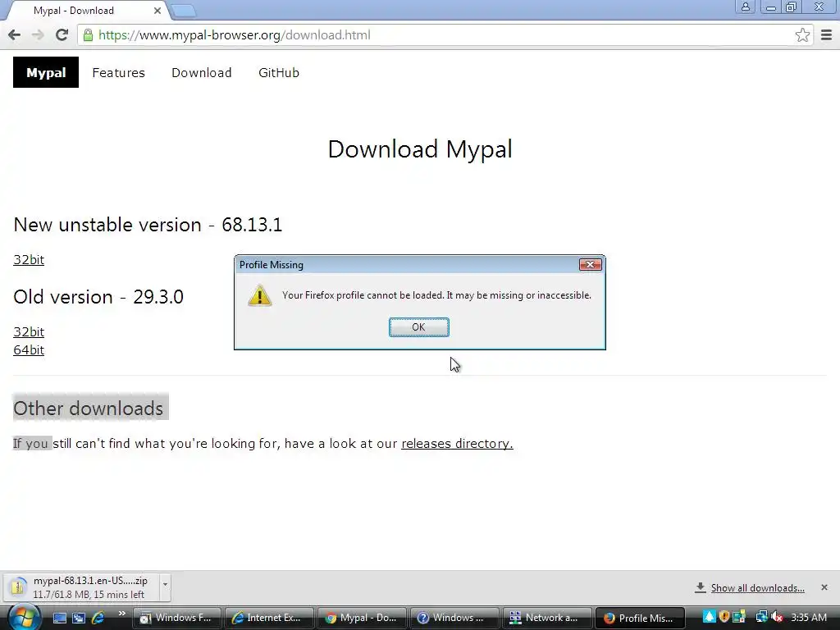Close the Mypal - Download tab
The image size is (840, 630).
tap(157, 11)
